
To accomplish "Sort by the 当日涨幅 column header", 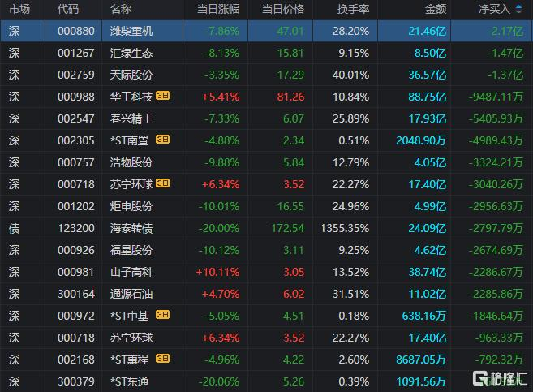I will pos(217,10).
